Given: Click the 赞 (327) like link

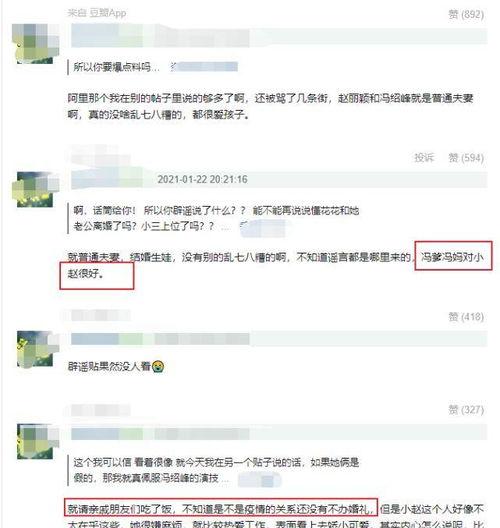Looking at the screenshot, I should tap(466, 410).
